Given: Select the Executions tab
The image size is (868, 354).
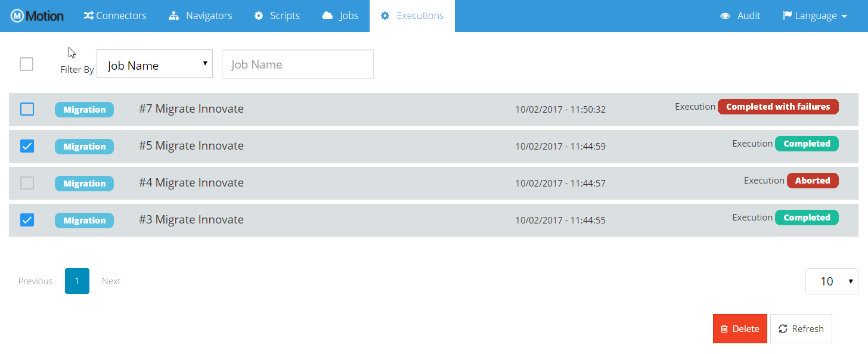Looking at the screenshot, I should point(412,16).
